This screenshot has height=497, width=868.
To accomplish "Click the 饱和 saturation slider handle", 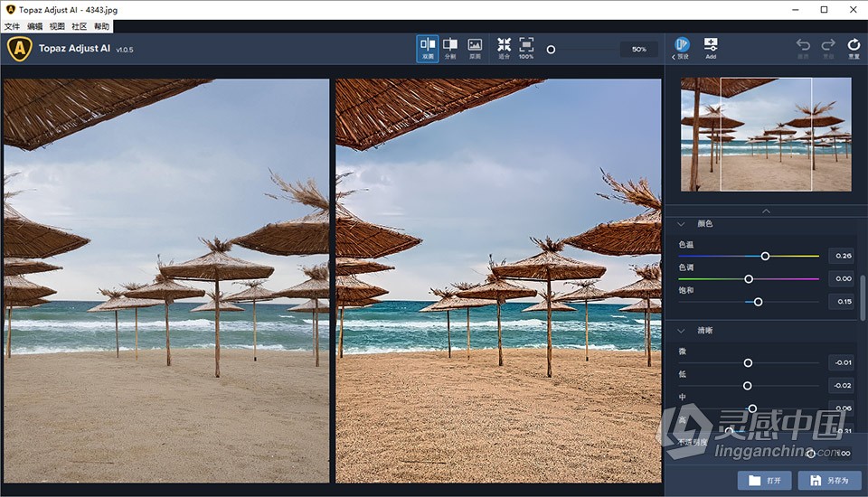I will click(758, 302).
